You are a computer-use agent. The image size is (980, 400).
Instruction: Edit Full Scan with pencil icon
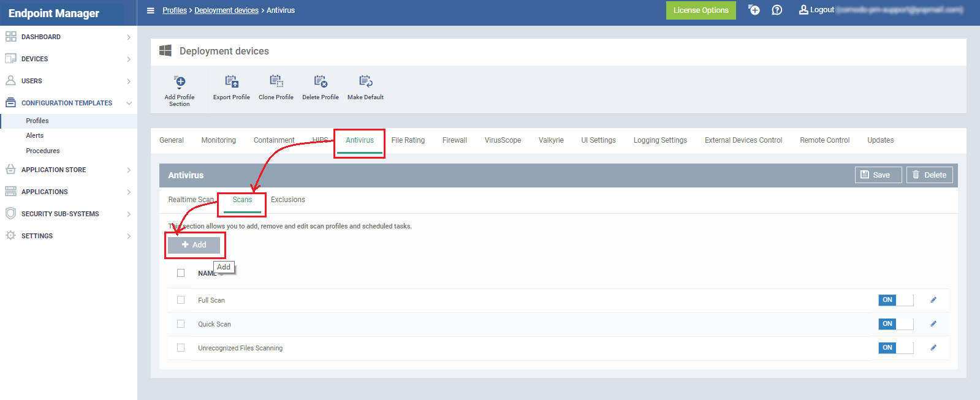(933, 300)
